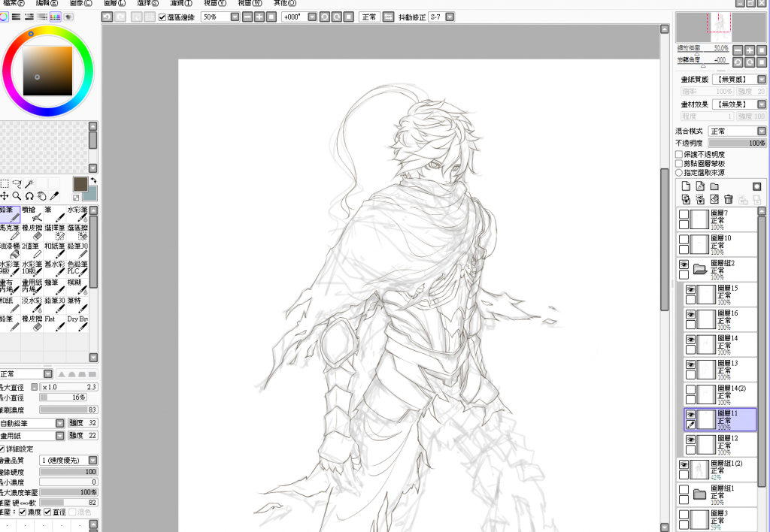Uncheck the 選區邊緣 checkbox
The height and width of the screenshot is (532, 770).
click(162, 17)
